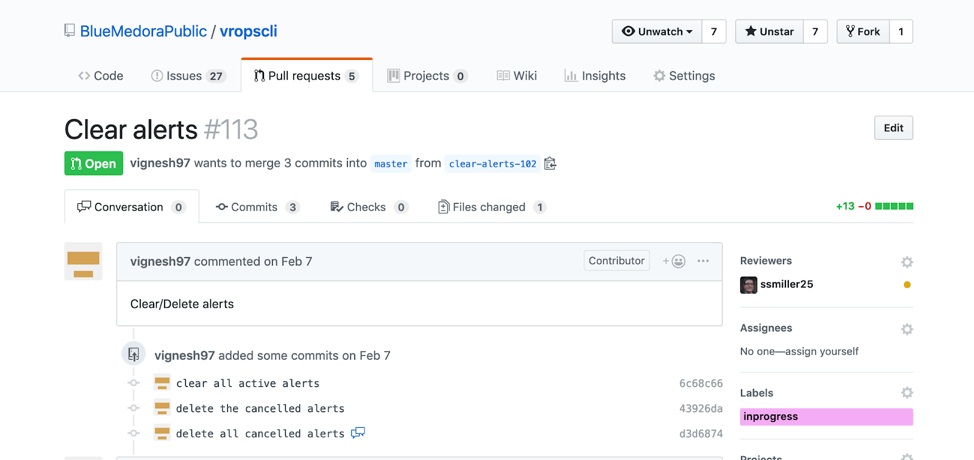
Task: Click the Fork button
Action: pos(863,32)
